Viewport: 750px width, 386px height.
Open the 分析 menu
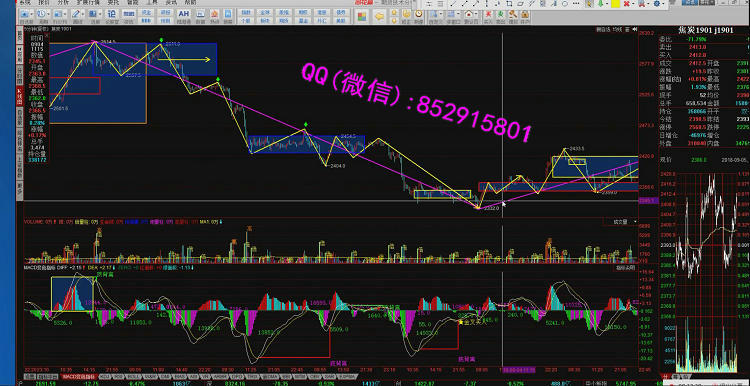coord(63,2)
